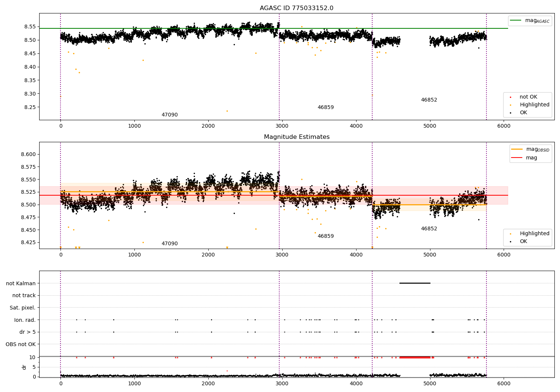Click the 8.525 y-axis tick label
Viewport: 560px width, 392px height.
coord(28,192)
